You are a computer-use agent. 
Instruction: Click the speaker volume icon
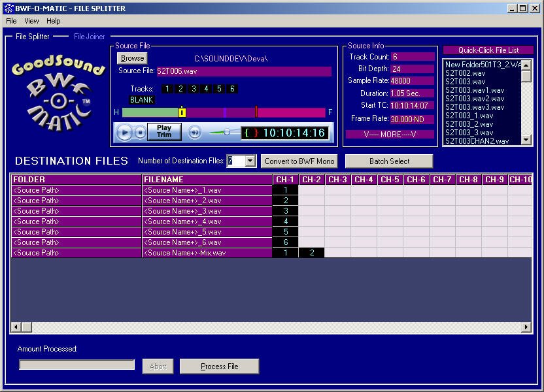[195, 133]
